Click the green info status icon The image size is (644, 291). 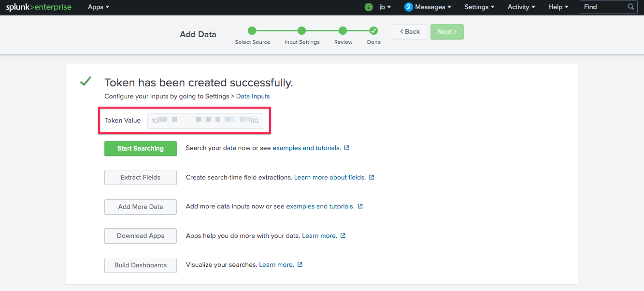[x=369, y=7]
